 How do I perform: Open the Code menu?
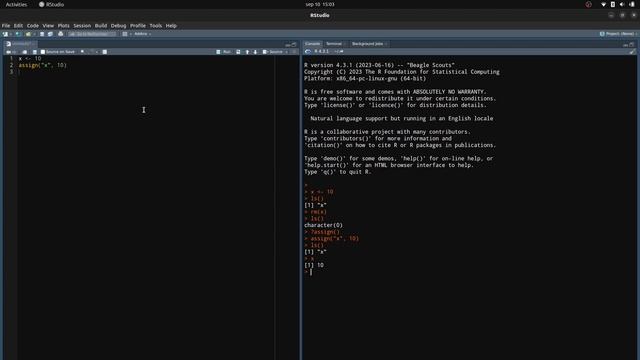click(33, 25)
